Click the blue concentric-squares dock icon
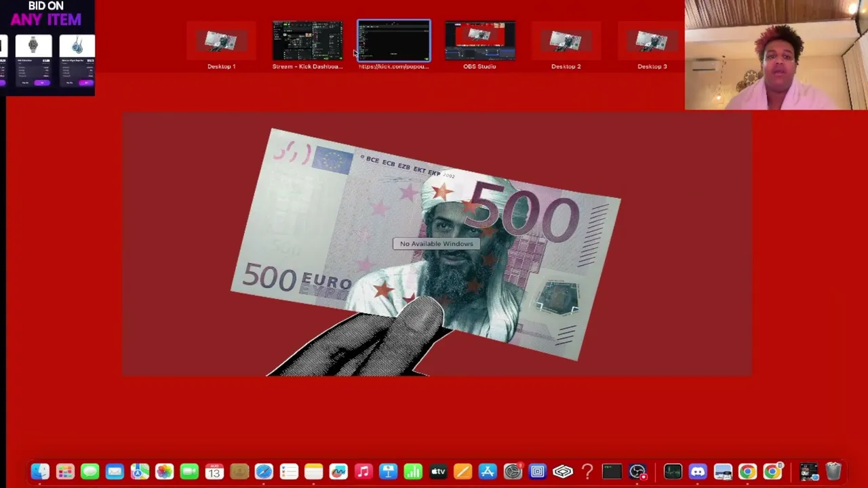Screen dimensions: 868x488 (x=537, y=472)
